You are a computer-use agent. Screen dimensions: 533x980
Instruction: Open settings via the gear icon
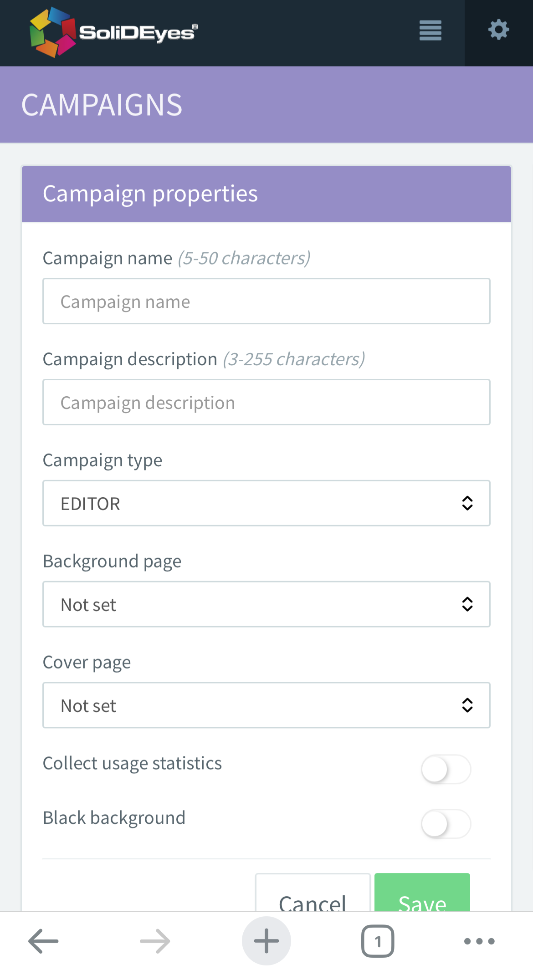[x=499, y=30]
